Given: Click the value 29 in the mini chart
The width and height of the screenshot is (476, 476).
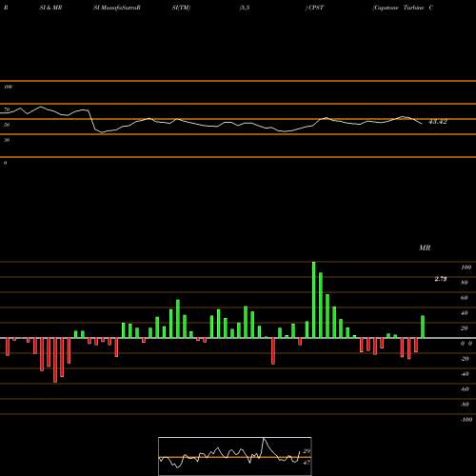Looking at the screenshot, I should pos(307,451).
